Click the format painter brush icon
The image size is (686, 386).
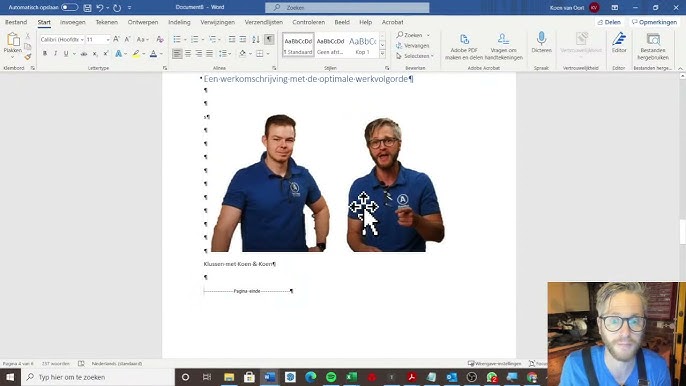pos(28,57)
